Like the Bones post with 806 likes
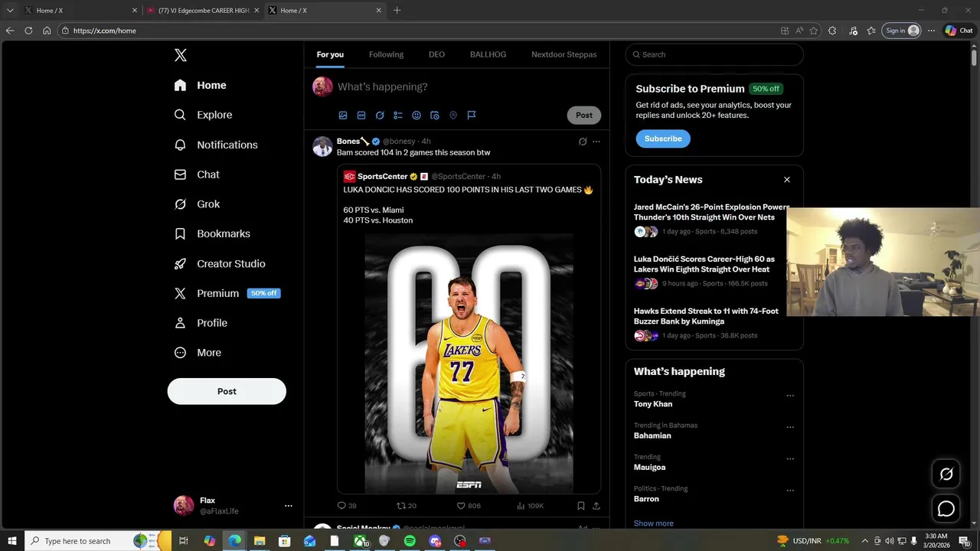 point(469,506)
